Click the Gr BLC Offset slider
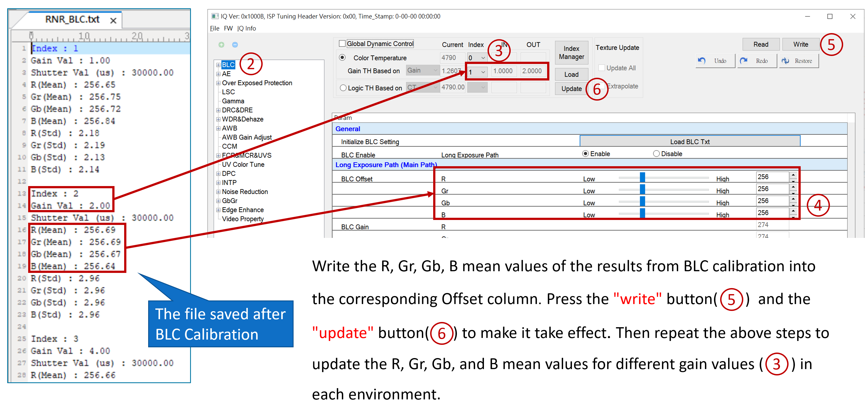The image size is (868, 403). pos(642,190)
